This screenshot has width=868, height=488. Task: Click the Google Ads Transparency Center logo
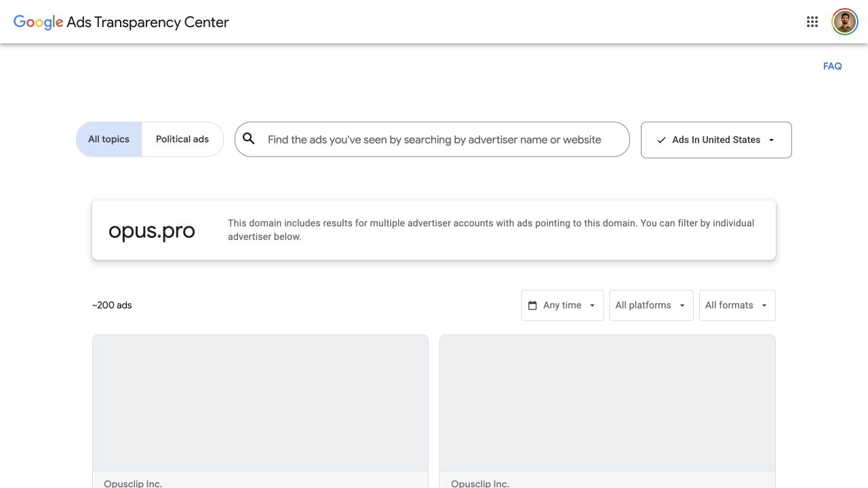(x=121, y=22)
